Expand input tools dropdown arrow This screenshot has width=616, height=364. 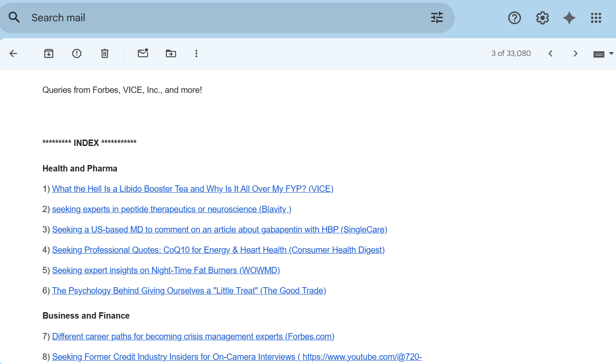pos(611,53)
